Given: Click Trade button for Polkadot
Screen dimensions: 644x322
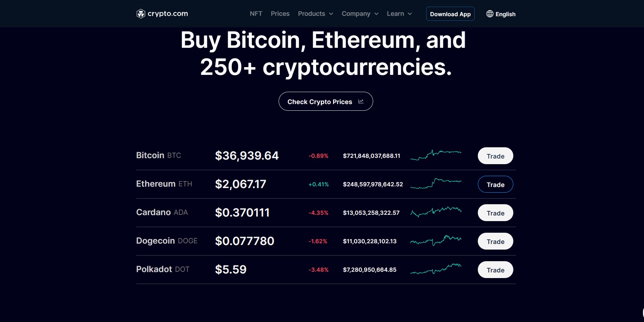Looking at the screenshot, I should [x=495, y=270].
